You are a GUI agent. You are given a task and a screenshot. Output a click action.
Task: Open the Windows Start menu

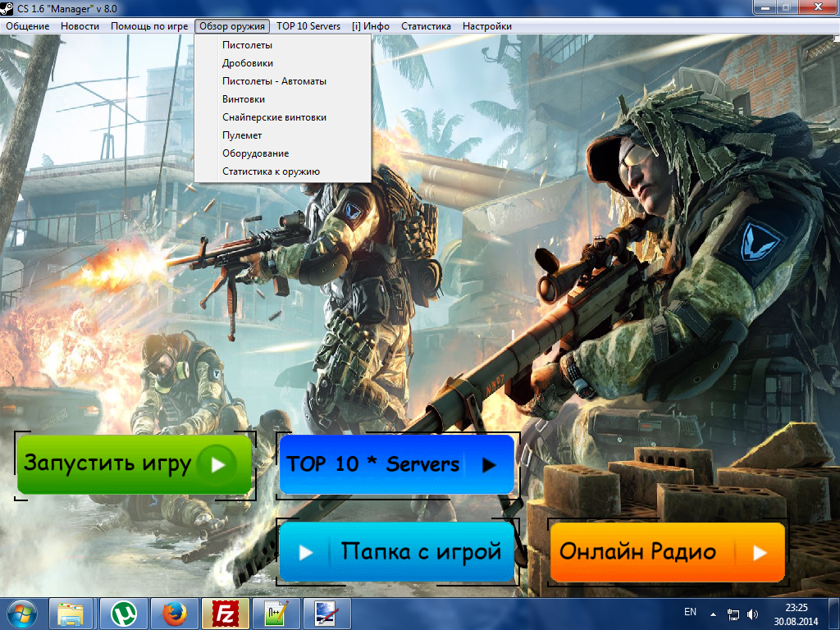[21, 614]
